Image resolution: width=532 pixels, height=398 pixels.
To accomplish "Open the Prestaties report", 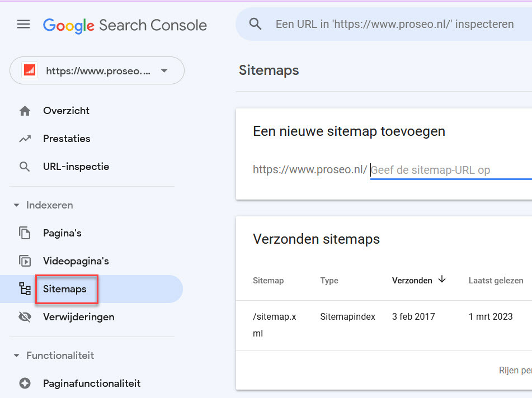I will pyautogui.click(x=67, y=139).
